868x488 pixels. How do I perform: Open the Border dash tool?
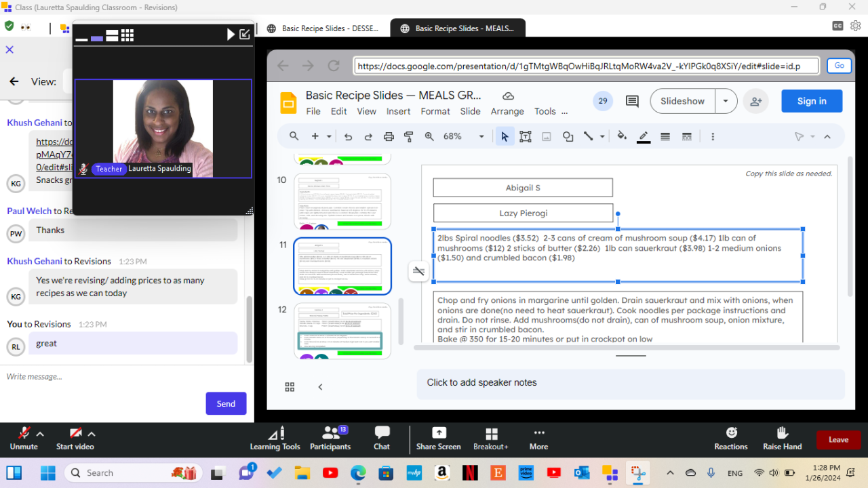point(687,136)
